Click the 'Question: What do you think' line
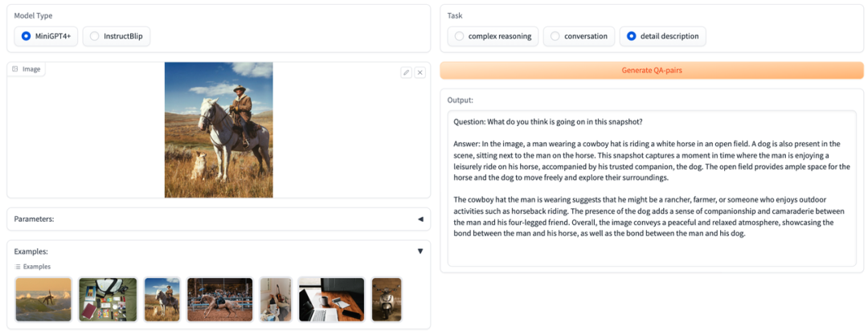Image resolution: width=868 pixels, height=335 pixels. click(x=547, y=122)
